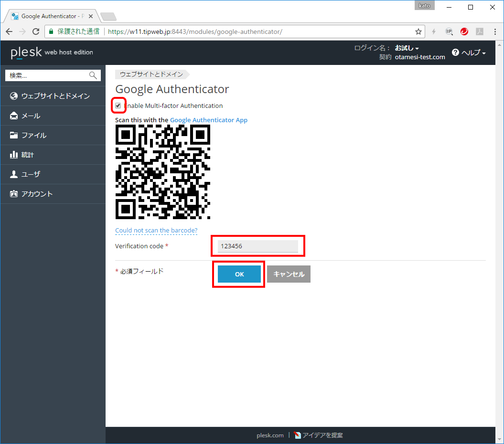
Task: Minimize the browser window
Action: click(x=449, y=7)
